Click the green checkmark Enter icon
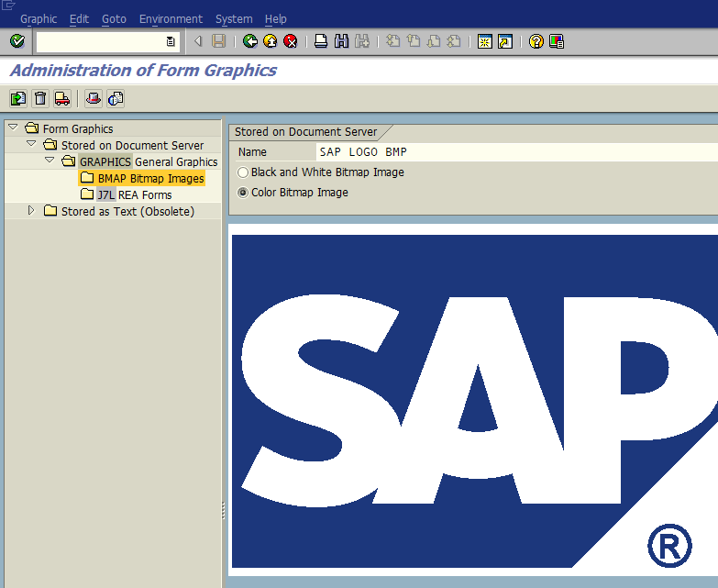Image resolution: width=718 pixels, height=588 pixels. (17, 41)
